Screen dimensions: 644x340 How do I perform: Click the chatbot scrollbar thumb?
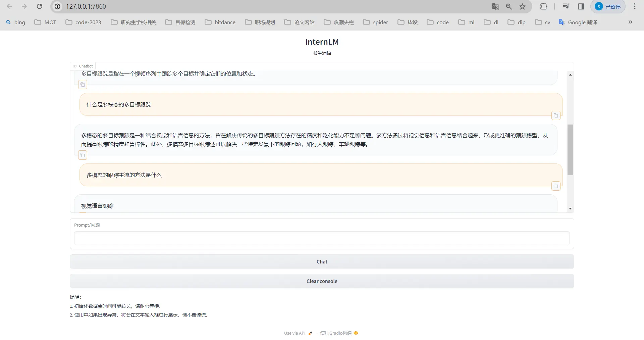pyautogui.click(x=570, y=150)
